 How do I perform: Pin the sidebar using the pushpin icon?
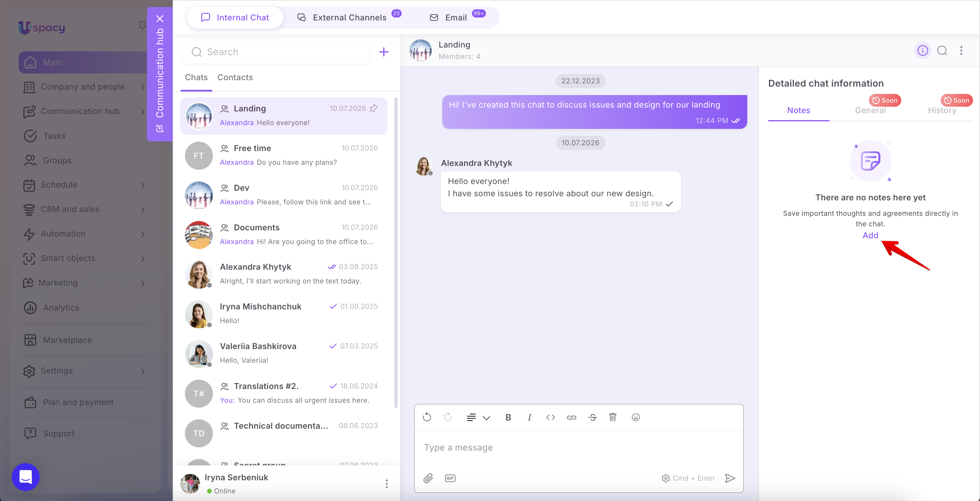coord(142,26)
